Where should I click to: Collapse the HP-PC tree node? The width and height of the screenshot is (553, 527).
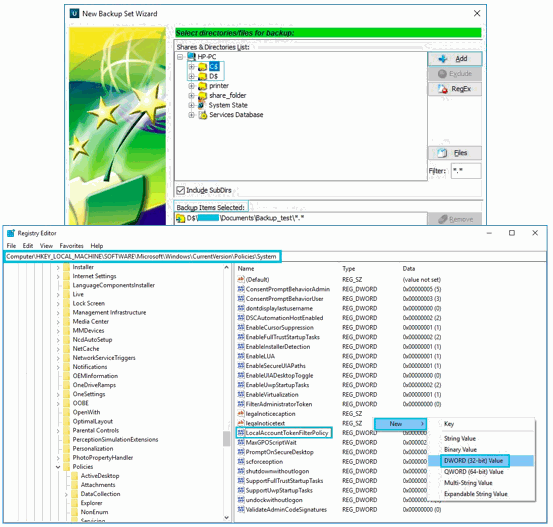tap(180, 57)
